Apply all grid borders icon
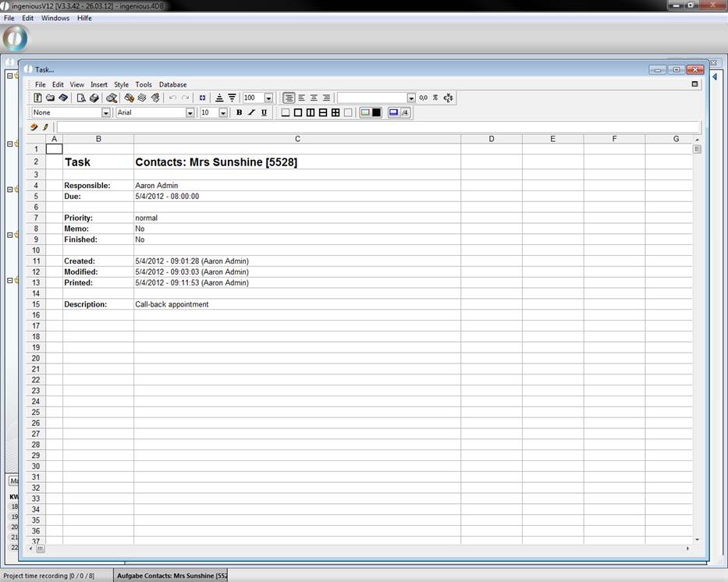 tap(335, 113)
